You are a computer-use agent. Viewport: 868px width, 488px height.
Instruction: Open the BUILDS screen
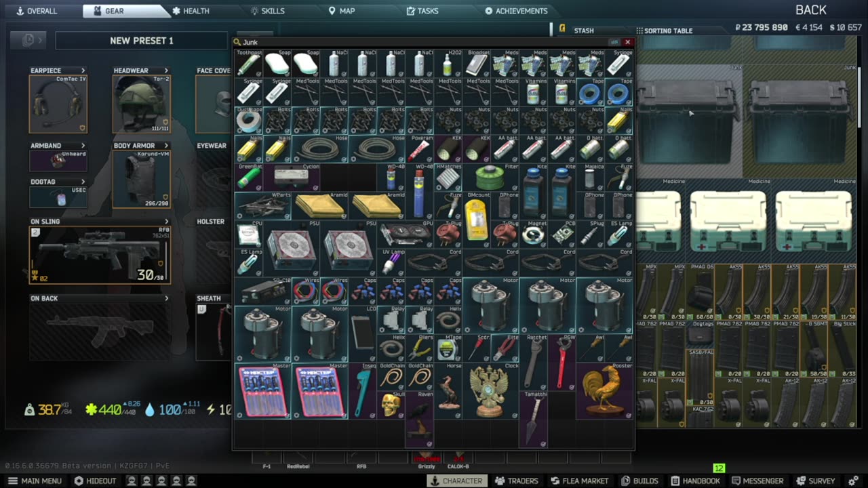pos(639,481)
